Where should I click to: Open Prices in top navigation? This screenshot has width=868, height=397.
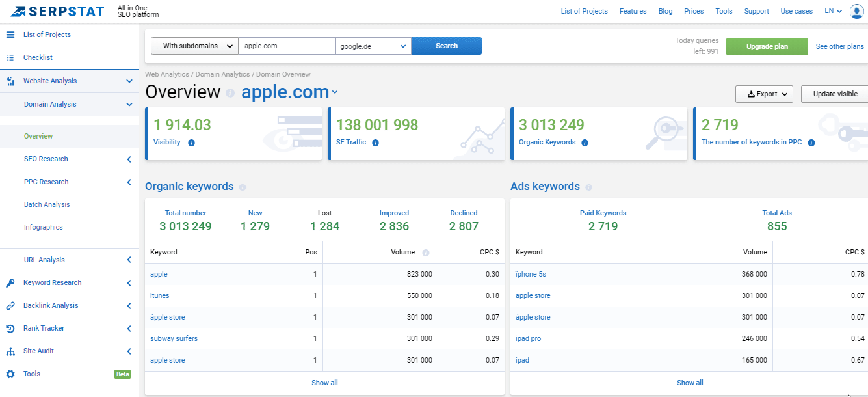pyautogui.click(x=694, y=11)
